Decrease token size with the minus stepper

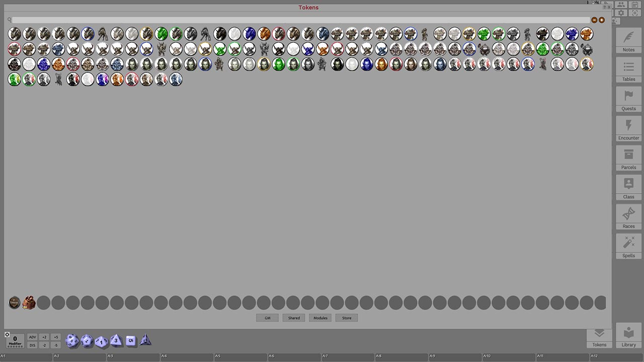click(594, 20)
